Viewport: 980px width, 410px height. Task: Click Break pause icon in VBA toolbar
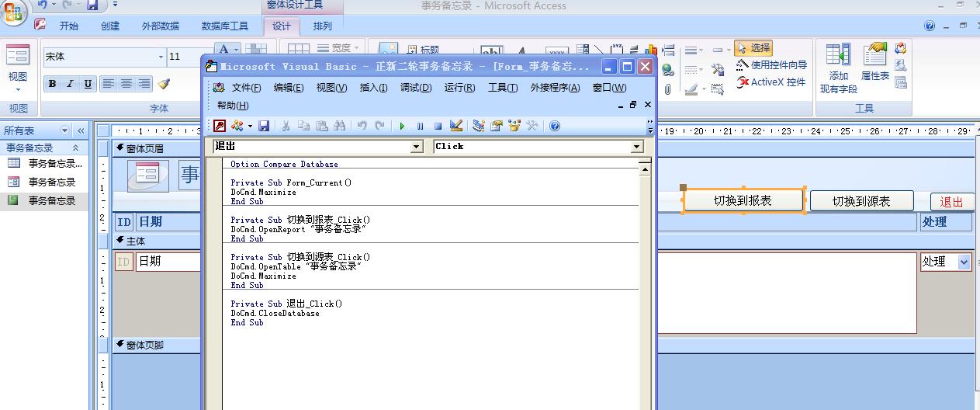[x=420, y=126]
